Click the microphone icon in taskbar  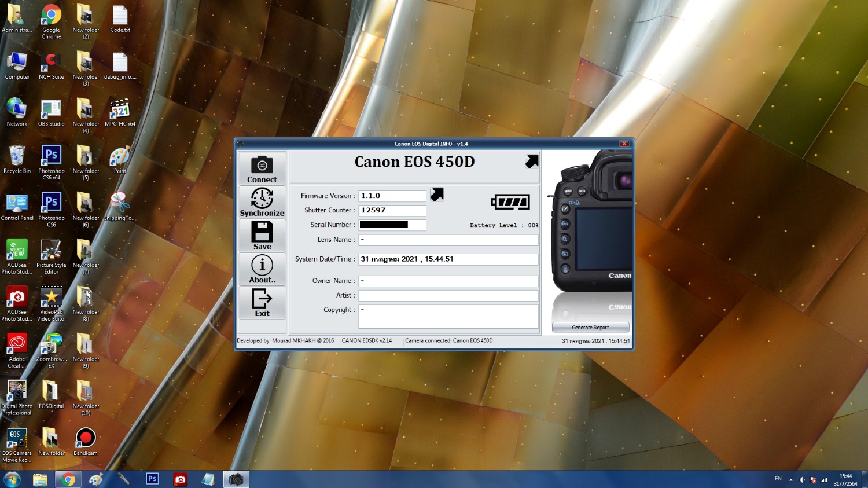point(124,479)
